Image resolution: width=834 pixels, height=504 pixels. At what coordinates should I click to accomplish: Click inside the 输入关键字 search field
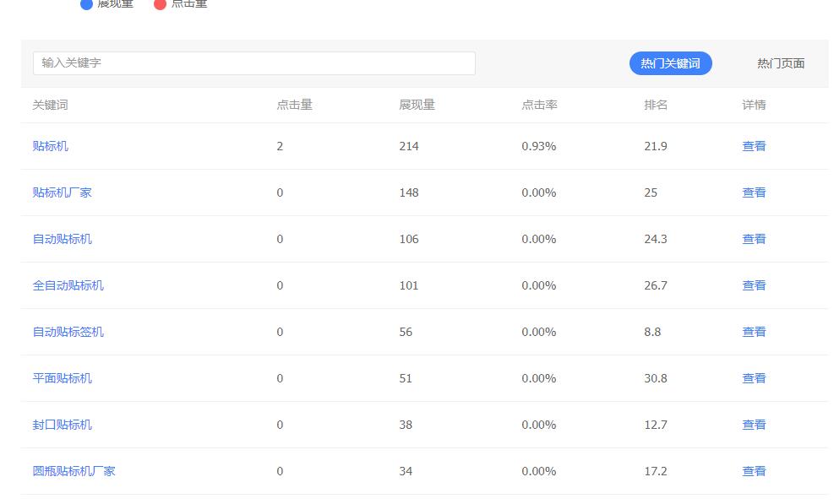point(253,62)
